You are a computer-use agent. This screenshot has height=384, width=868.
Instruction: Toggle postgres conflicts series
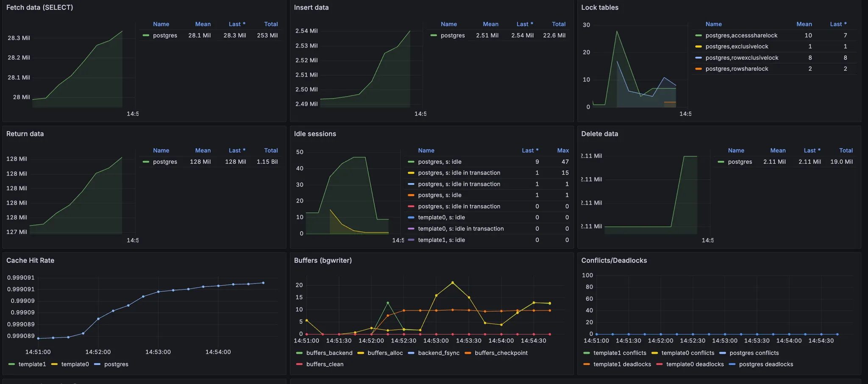754,353
